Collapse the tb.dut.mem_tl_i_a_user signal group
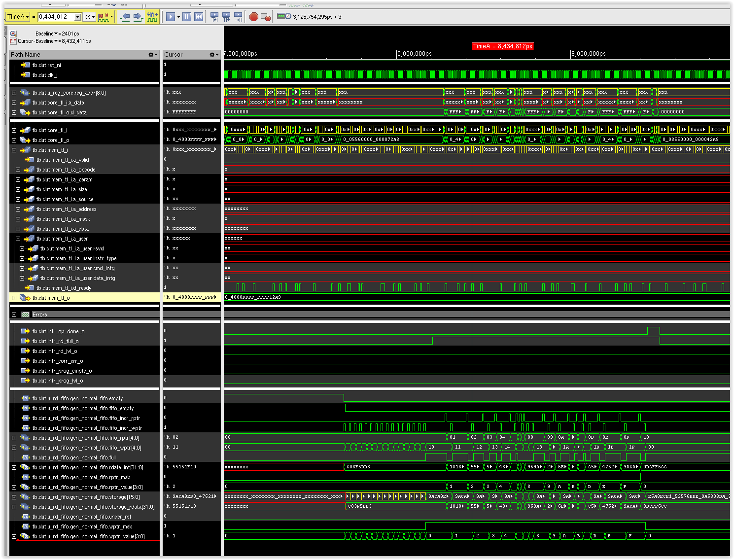This screenshot has width=734, height=560. 18,238
